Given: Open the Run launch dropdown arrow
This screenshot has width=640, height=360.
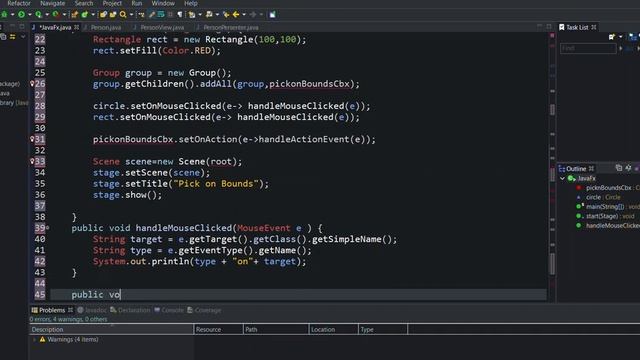Looking at the screenshot, I should pyautogui.click(x=30, y=15).
